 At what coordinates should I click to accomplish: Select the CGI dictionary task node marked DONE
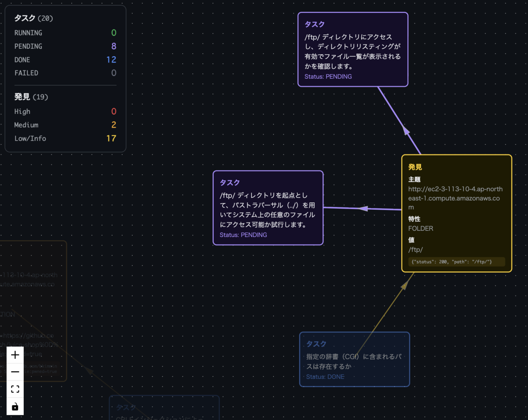pyautogui.click(x=355, y=359)
